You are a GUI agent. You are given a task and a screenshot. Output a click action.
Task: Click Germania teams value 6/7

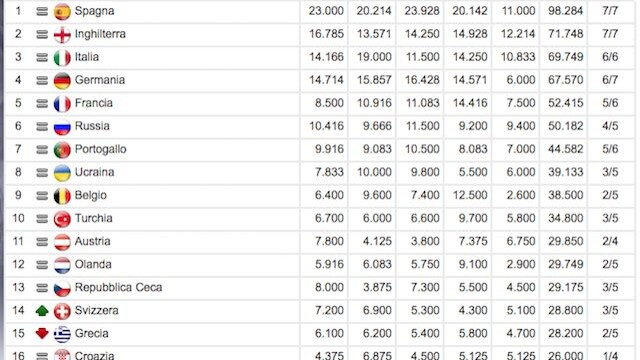(x=610, y=80)
